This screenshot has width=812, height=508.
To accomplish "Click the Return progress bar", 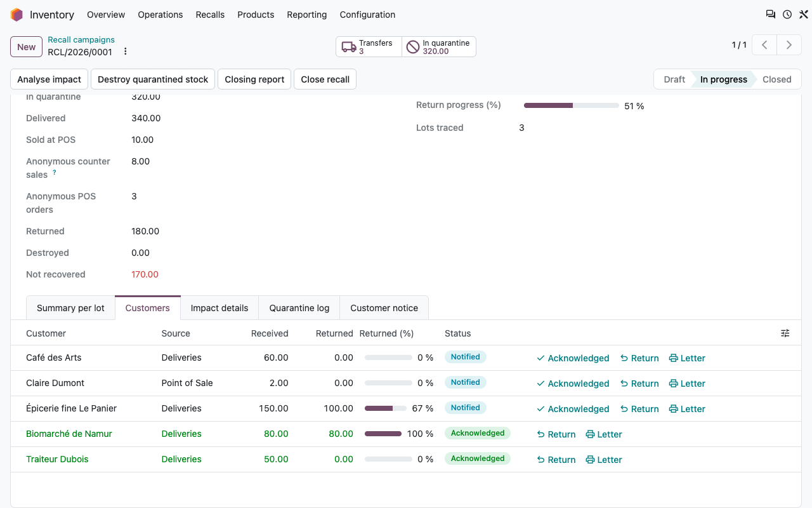I will click(x=572, y=105).
